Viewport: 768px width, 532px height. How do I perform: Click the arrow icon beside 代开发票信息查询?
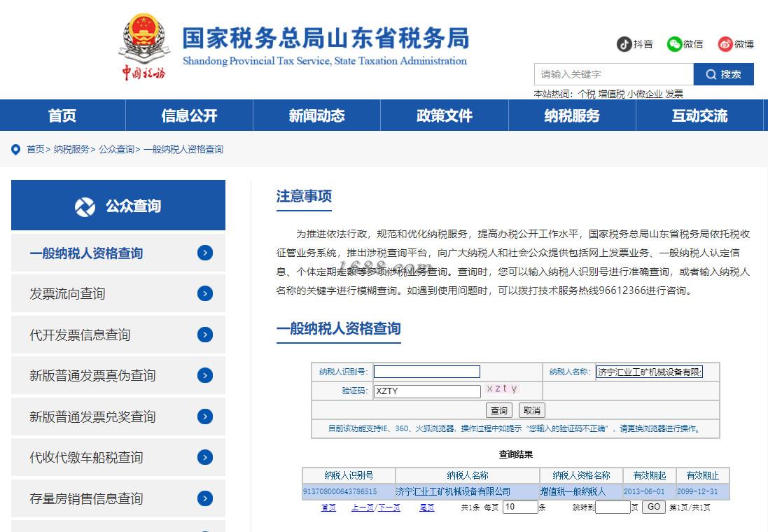pos(204,335)
